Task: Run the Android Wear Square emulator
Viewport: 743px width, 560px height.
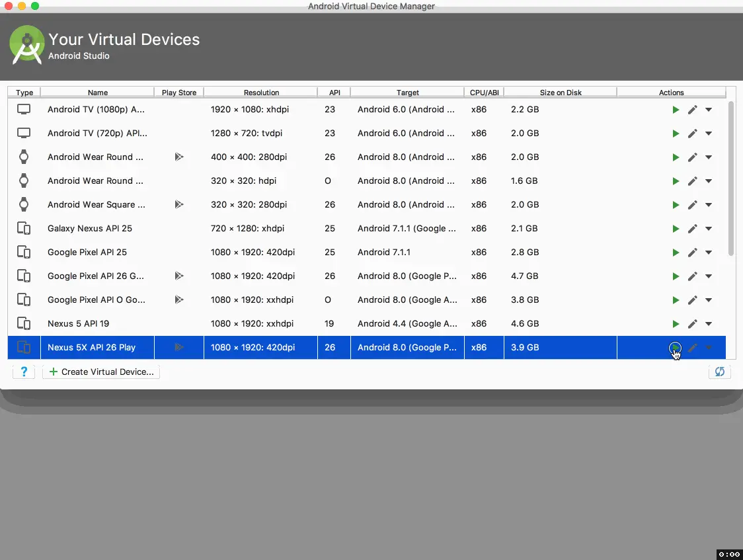Action: [676, 205]
